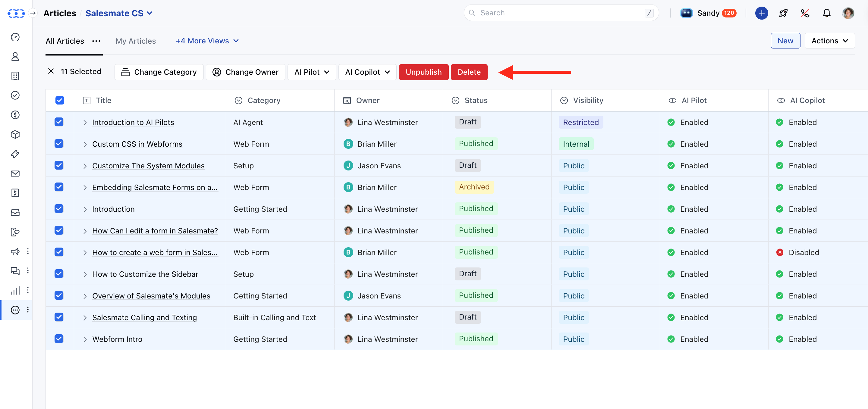Open the Webform Intro article link
This screenshot has height=409, width=868.
point(117,339)
